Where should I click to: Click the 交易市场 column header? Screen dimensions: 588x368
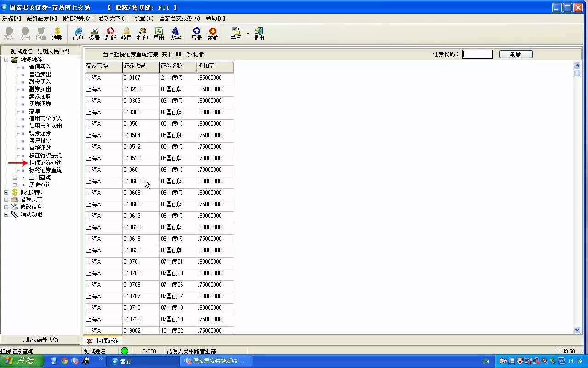point(103,67)
